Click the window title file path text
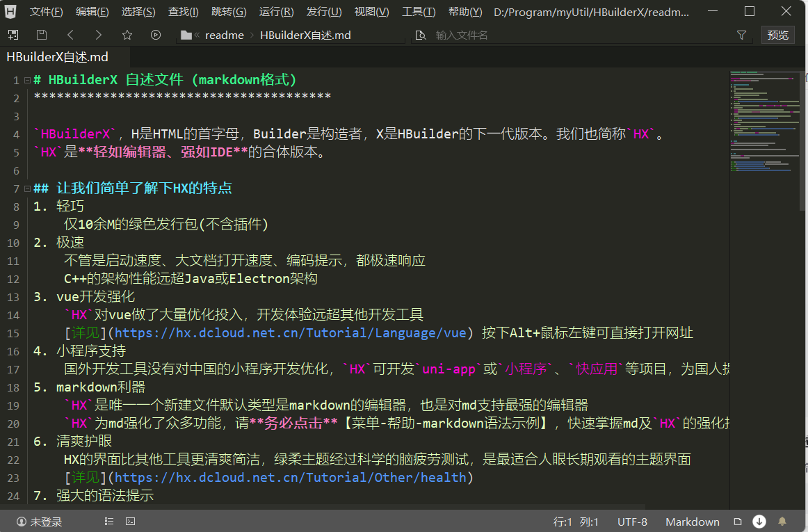This screenshot has width=808, height=532. (591, 11)
